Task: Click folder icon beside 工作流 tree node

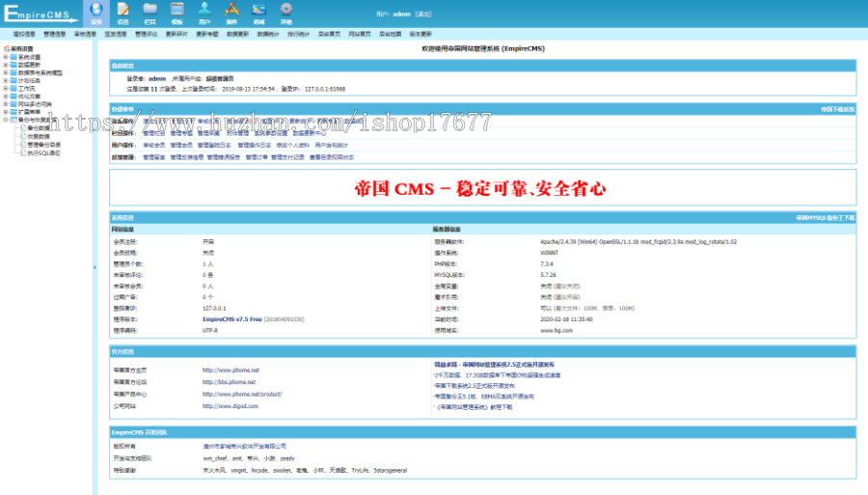Action: click(14, 88)
